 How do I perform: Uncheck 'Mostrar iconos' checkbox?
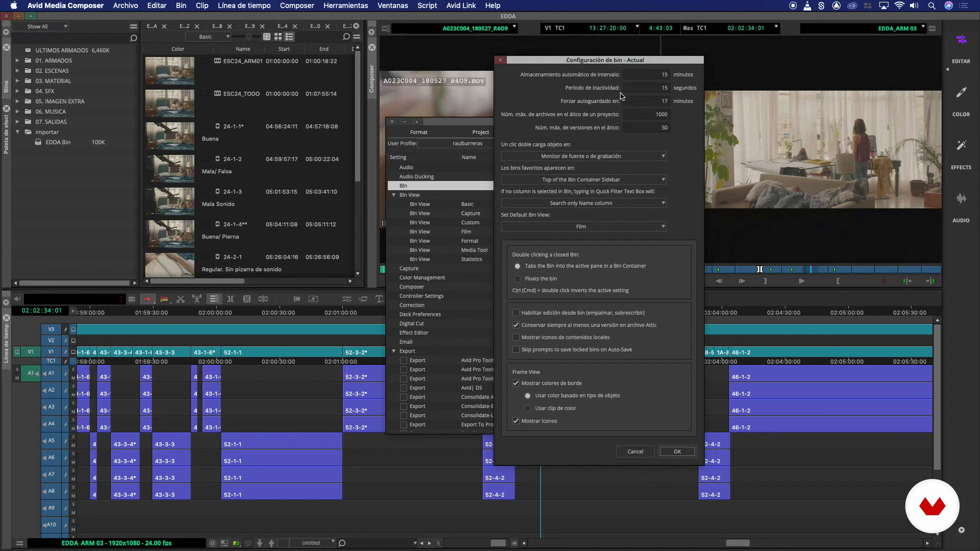tap(516, 421)
